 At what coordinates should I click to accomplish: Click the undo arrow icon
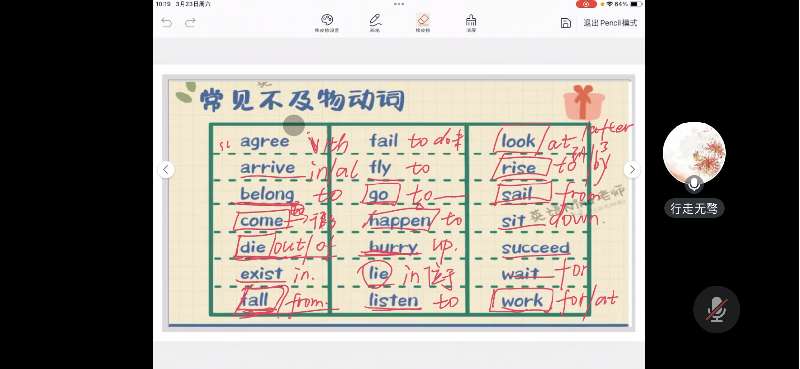pyautogui.click(x=166, y=22)
